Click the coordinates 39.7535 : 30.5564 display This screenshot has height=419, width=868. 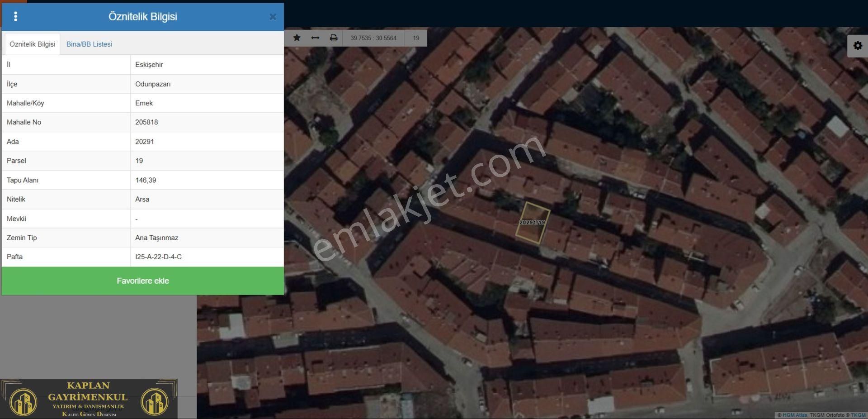373,38
